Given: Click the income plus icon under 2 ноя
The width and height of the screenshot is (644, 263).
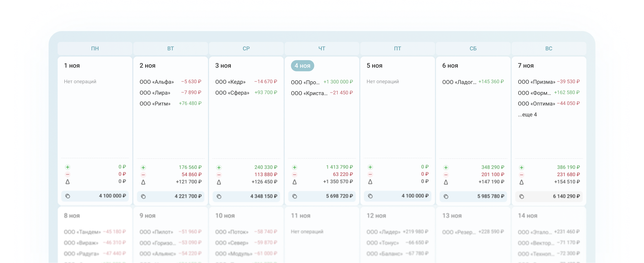Looking at the screenshot, I should pyautogui.click(x=143, y=167).
